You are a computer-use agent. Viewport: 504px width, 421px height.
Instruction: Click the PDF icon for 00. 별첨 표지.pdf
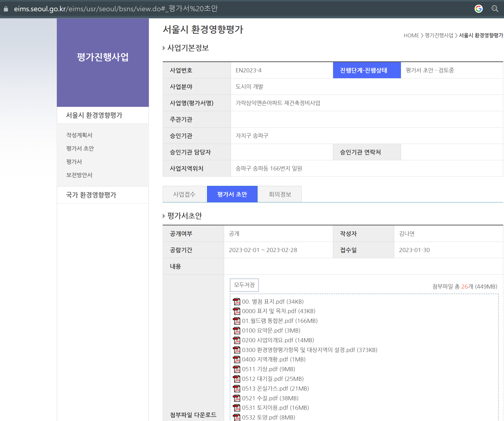point(237,302)
